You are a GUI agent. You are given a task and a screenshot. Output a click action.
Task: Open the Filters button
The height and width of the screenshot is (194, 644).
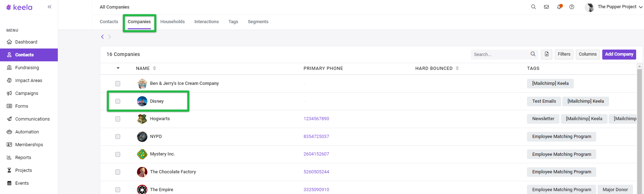(564, 54)
